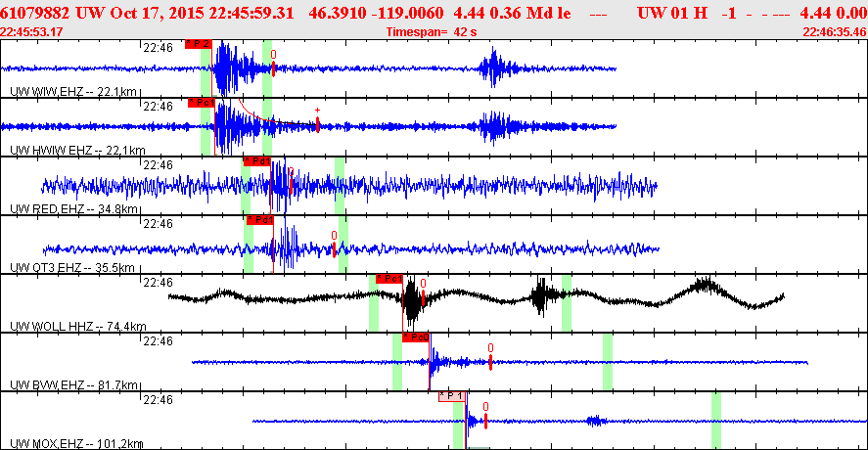The width and height of the screenshot is (868, 450).
Task: Click the P 1 pick flag on MOX trace
Action: (x=452, y=396)
